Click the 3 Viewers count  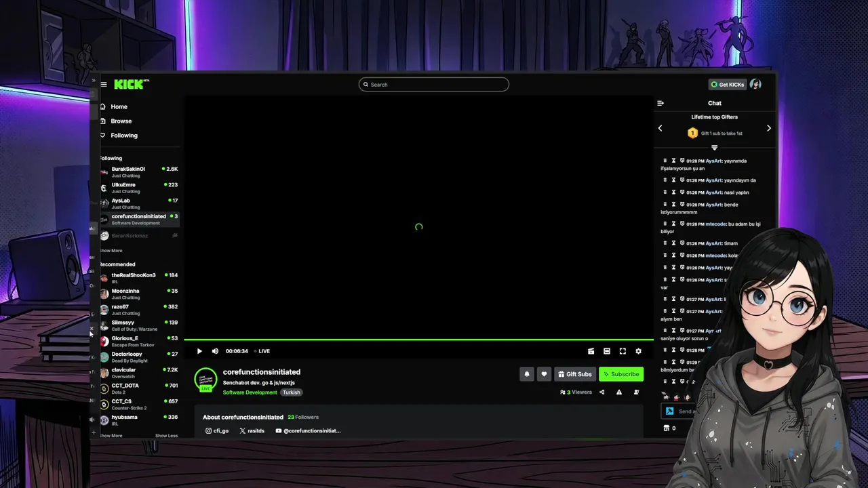(x=576, y=392)
